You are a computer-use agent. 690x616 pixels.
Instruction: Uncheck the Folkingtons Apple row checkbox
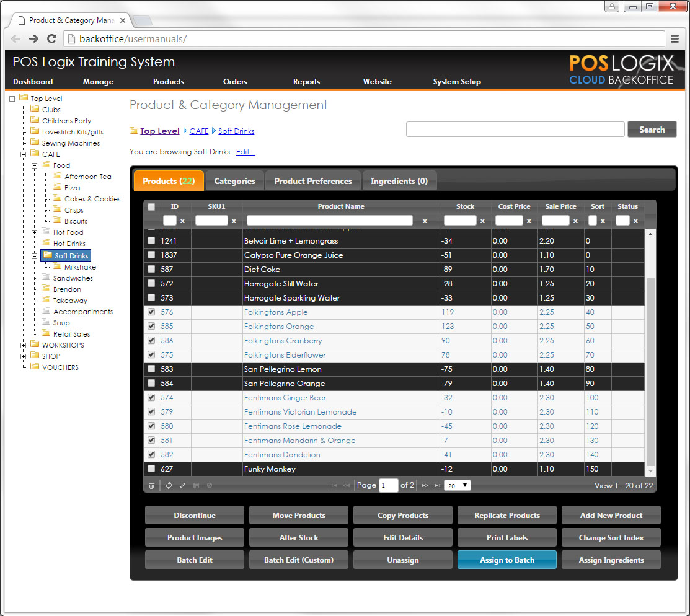point(151,312)
